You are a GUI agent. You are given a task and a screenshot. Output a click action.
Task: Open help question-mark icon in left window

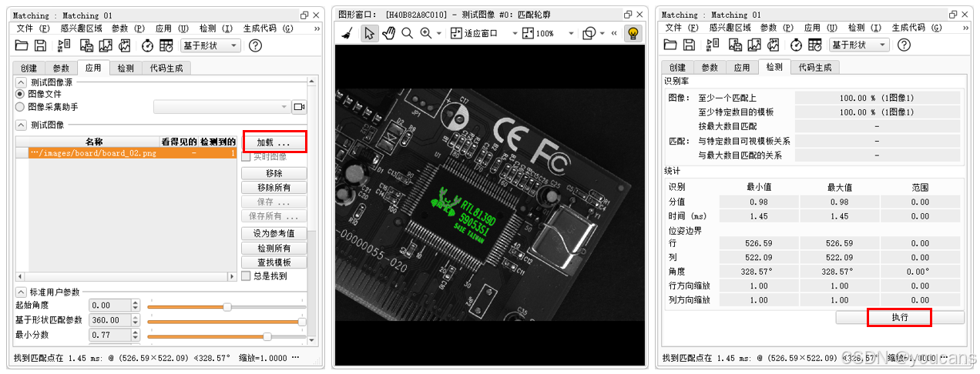click(x=257, y=45)
